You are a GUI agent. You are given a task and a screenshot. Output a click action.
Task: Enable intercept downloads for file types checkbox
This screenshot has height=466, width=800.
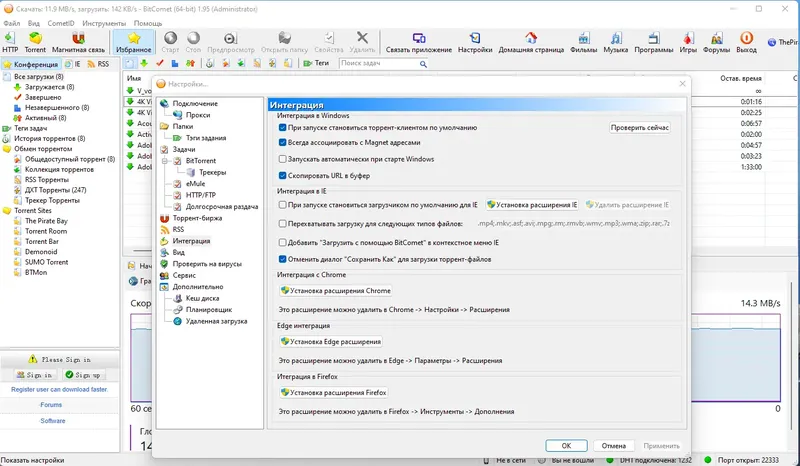pos(282,224)
